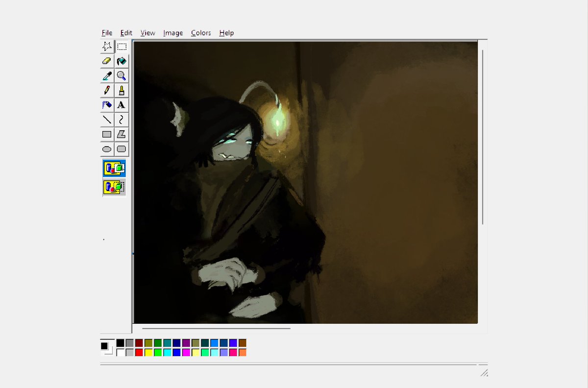Pick the Airbrush spray can tool

click(x=107, y=105)
